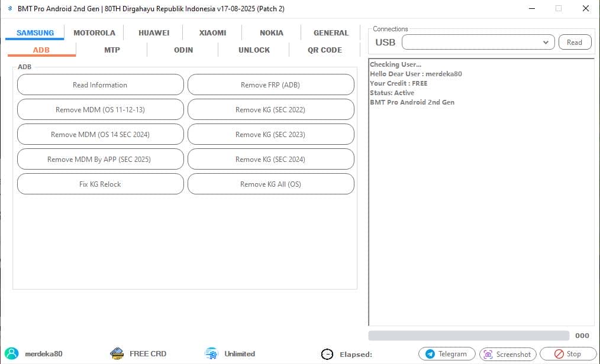Click the FREE CRD credit icon
This screenshot has width=600, height=364.
(x=117, y=353)
